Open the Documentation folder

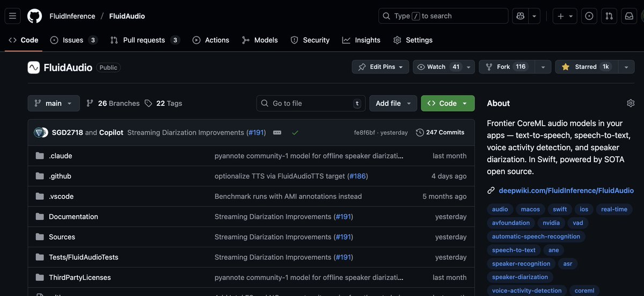pyautogui.click(x=74, y=216)
